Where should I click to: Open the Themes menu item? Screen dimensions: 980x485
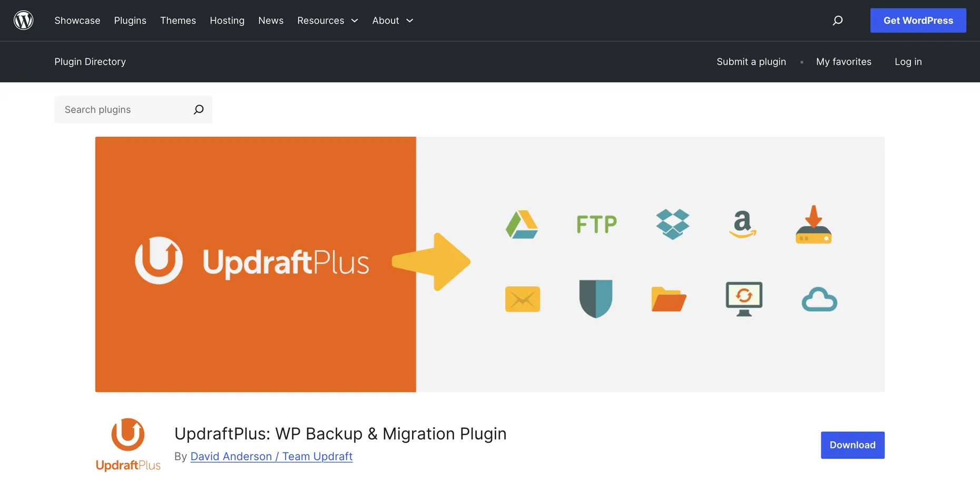pos(178,21)
